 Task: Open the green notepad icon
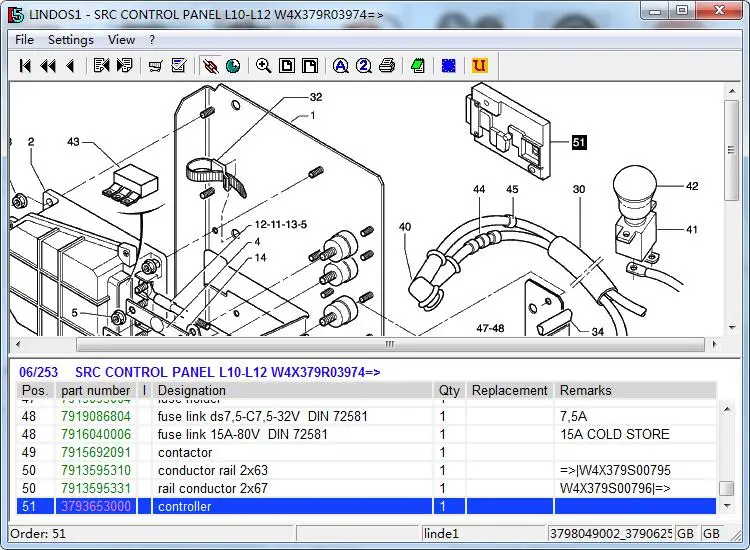(418, 66)
